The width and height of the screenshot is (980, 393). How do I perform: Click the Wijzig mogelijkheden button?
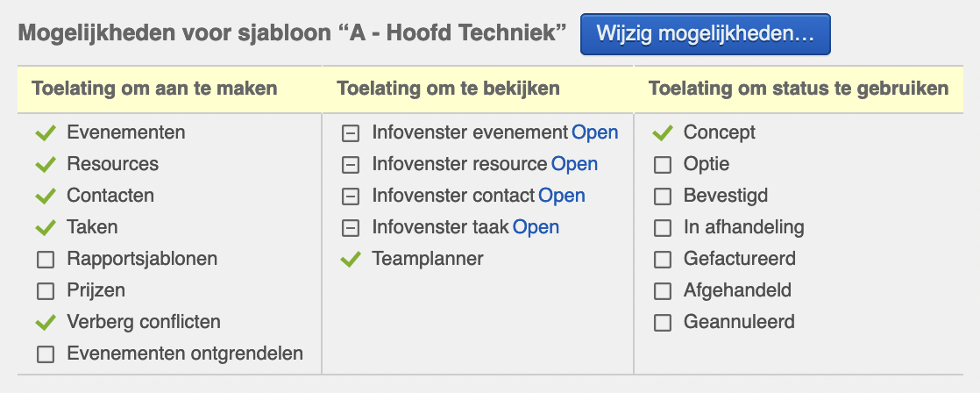coord(705,34)
